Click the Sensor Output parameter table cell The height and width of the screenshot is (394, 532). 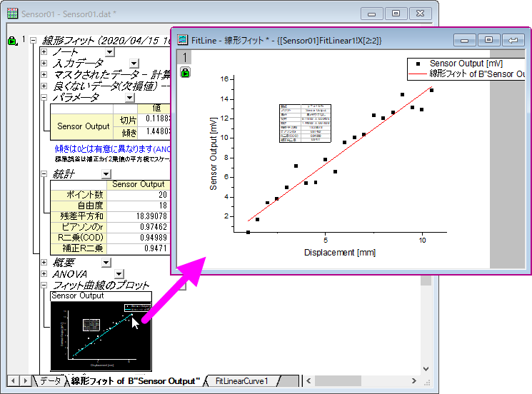point(83,126)
